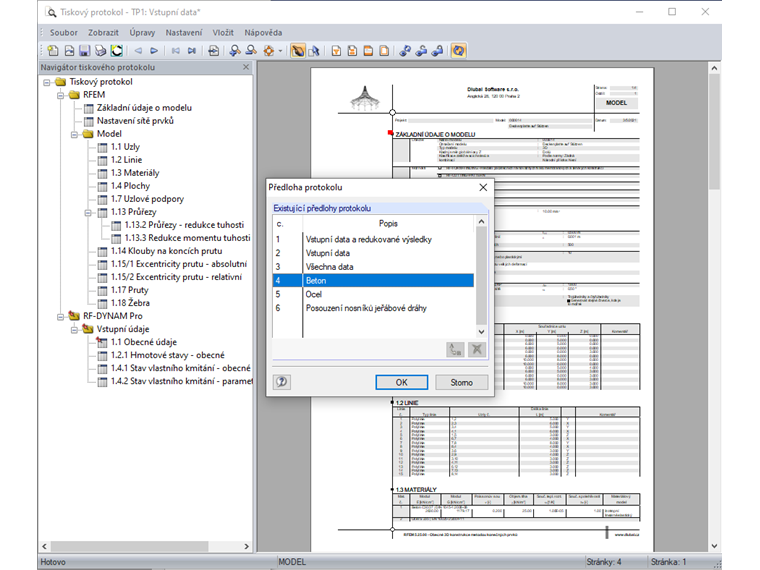Click OK in Předloha protokolu dialog

401,382
